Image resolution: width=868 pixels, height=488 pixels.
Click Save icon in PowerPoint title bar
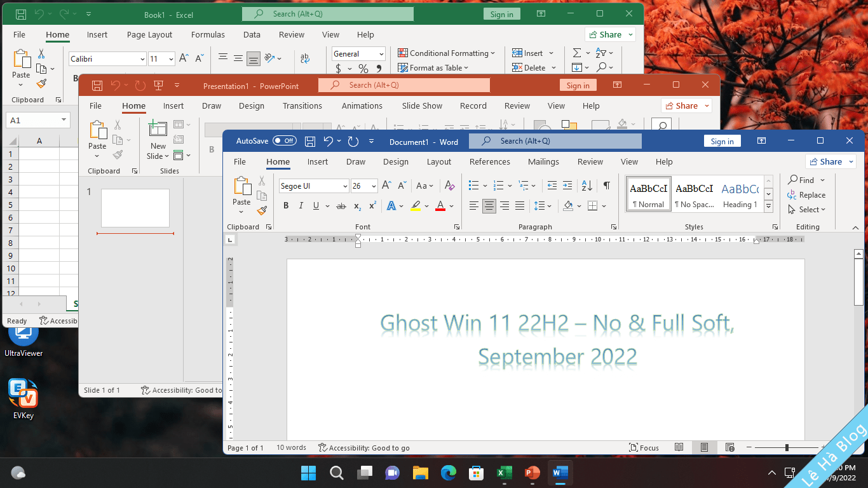[x=97, y=85]
